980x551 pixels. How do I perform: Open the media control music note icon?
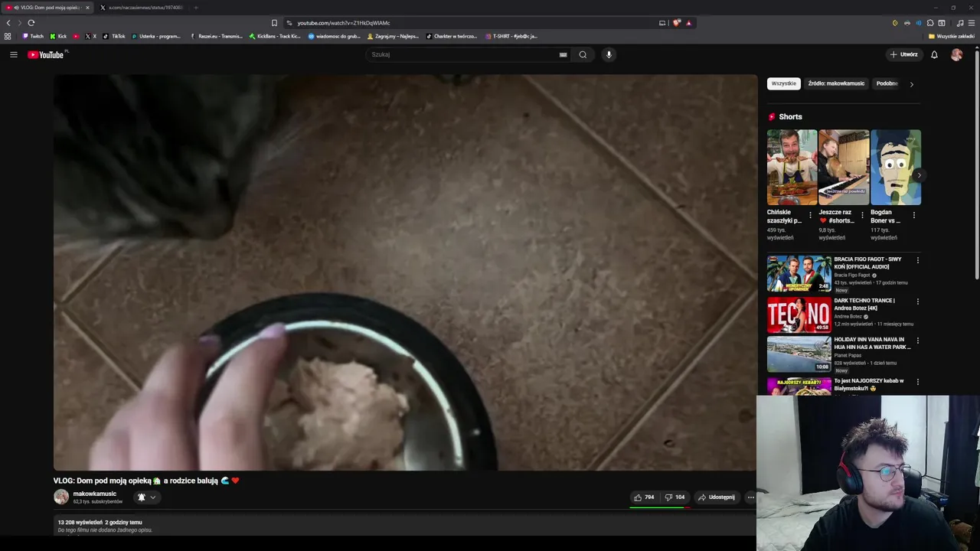960,23
